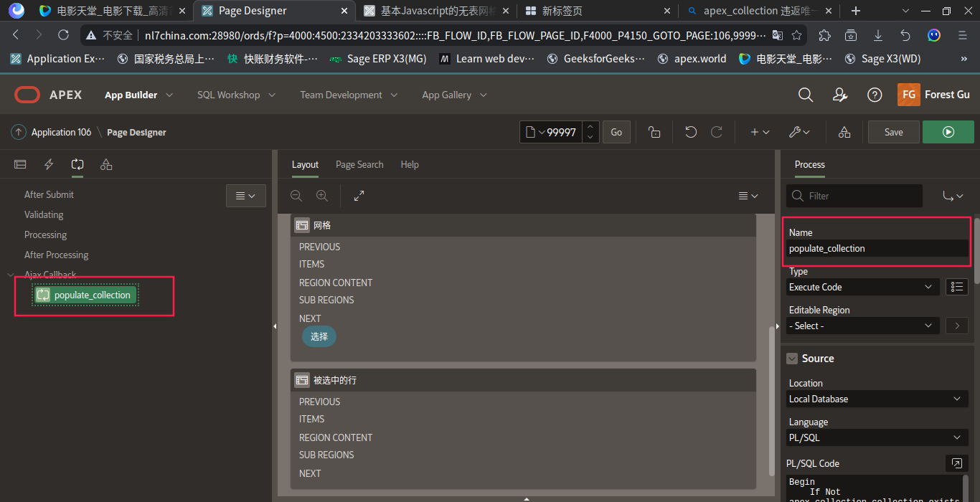
Task: Open the code editor for PL/SQL Code
Action: pyautogui.click(x=956, y=463)
